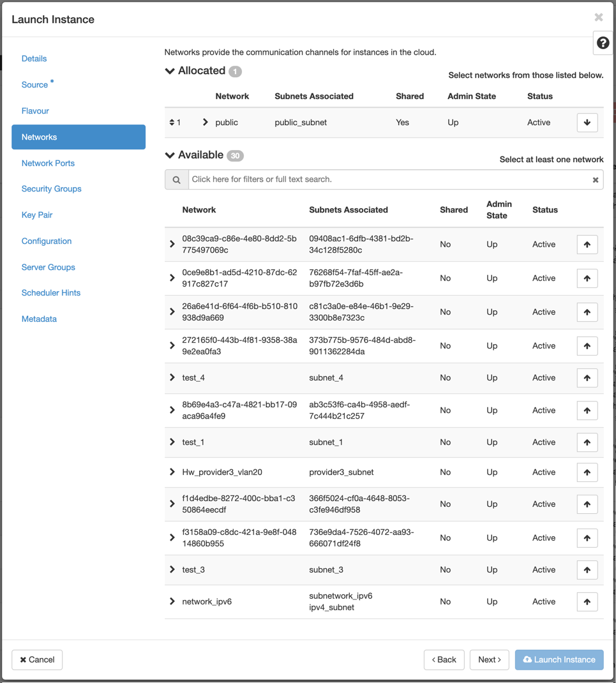Click the Next button

click(x=490, y=659)
